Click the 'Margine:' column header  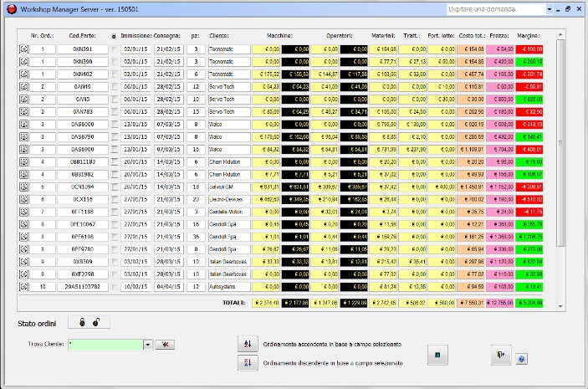[529, 36]
